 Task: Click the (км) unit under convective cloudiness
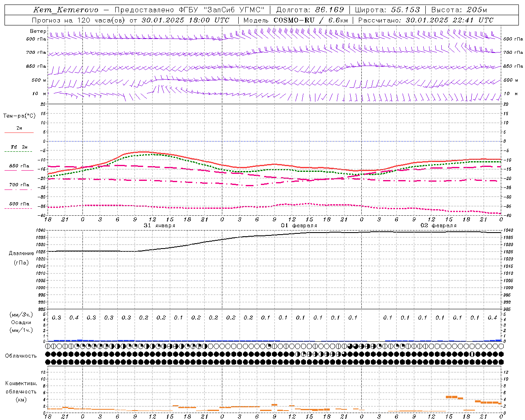point(21,399)
